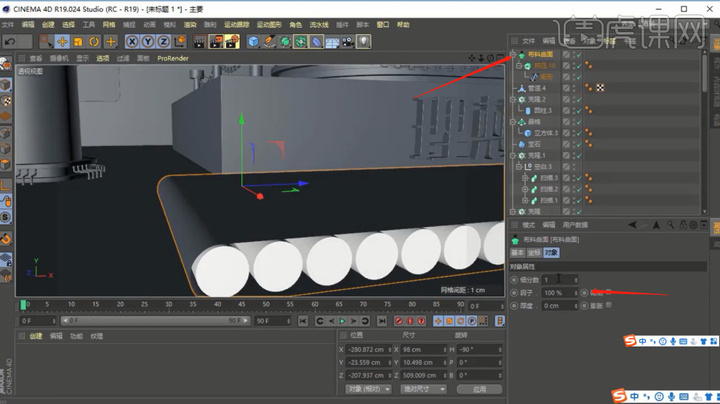Expand the 扫描.2 sweep node

click(525, 189)
